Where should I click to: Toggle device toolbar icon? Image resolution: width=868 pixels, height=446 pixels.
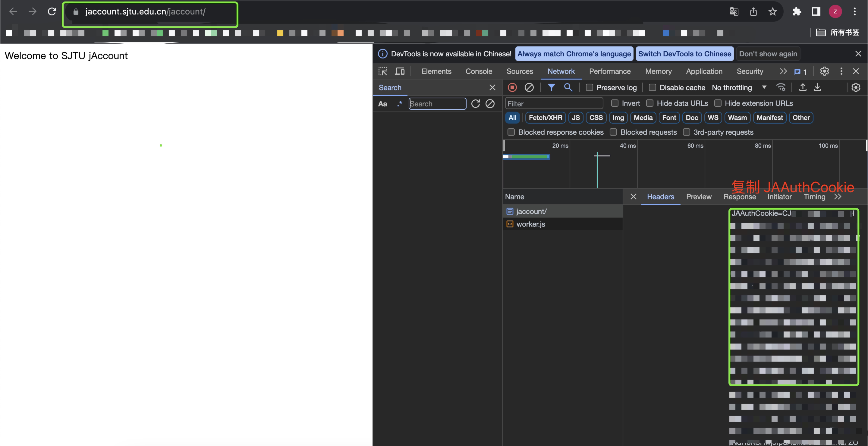coord(400,71)
